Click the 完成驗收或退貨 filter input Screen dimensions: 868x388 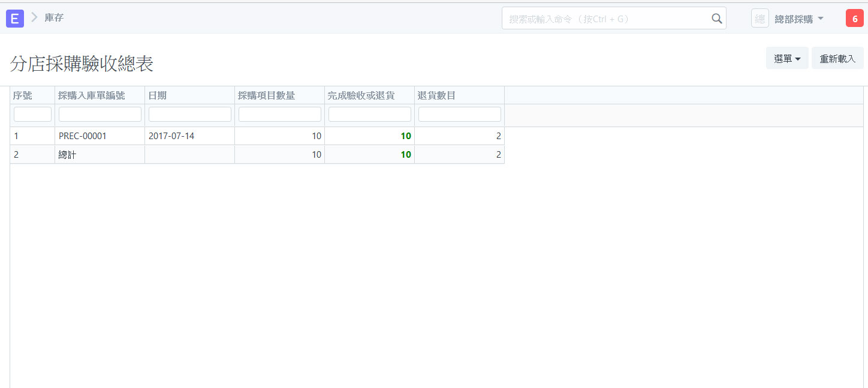click(x=369, y=114)
